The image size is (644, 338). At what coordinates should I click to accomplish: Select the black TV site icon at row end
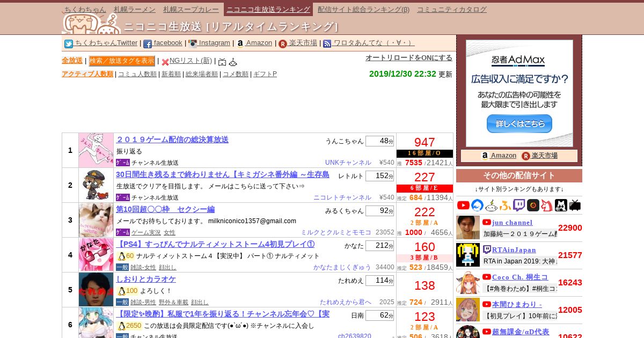coord(575,205)
